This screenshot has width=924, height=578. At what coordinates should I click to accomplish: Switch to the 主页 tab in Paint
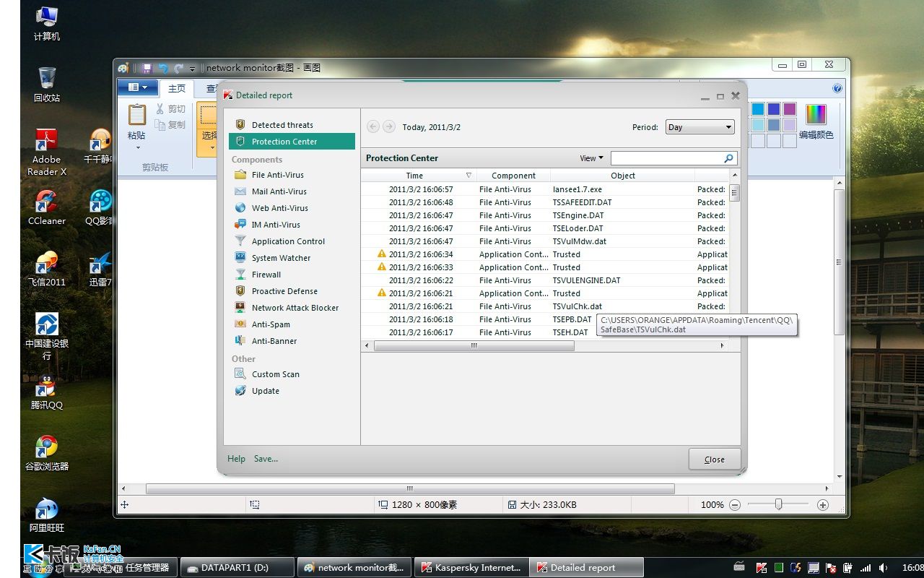[176, 88]
